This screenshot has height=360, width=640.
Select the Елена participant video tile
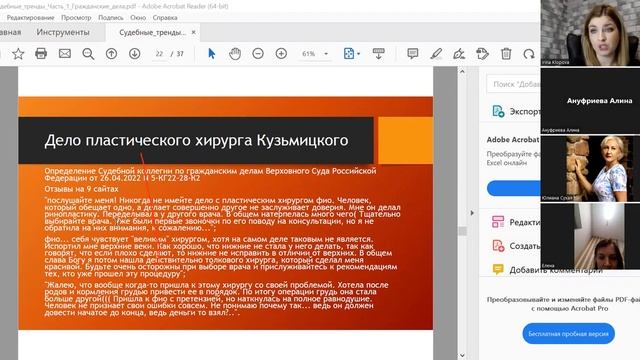[x=590, y=236]
